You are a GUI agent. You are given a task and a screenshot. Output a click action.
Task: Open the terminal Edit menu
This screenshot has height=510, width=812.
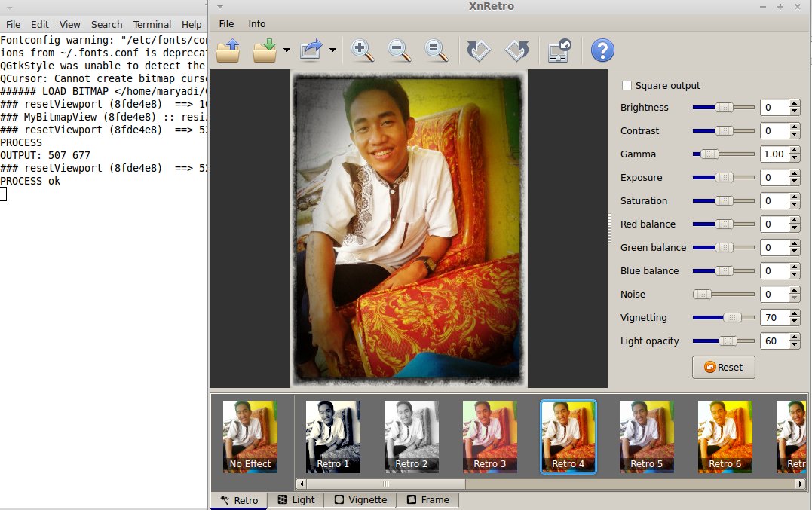pyautogui.click(x=40, y=24)
